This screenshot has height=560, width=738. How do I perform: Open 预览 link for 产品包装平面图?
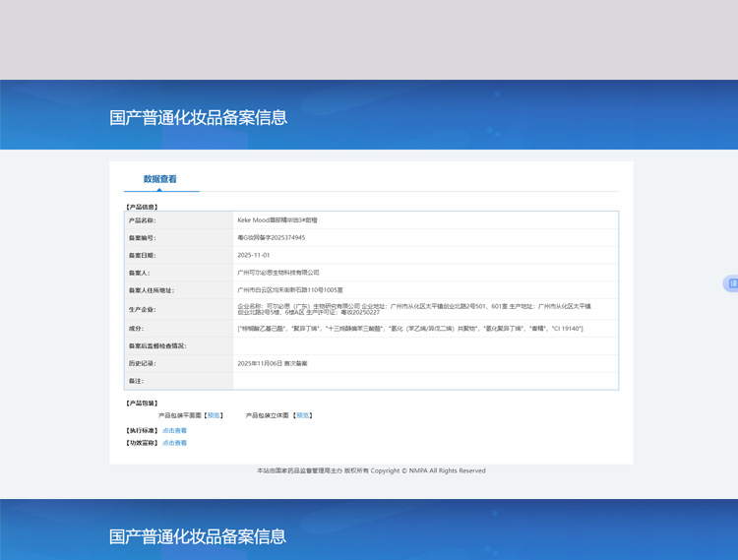pyautogui.click(x=214, y=415)
